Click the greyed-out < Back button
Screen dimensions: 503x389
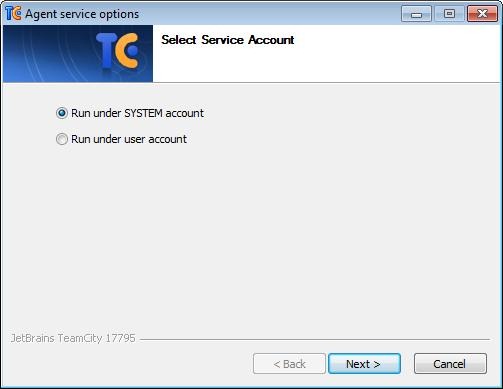(x=289, y=364)
